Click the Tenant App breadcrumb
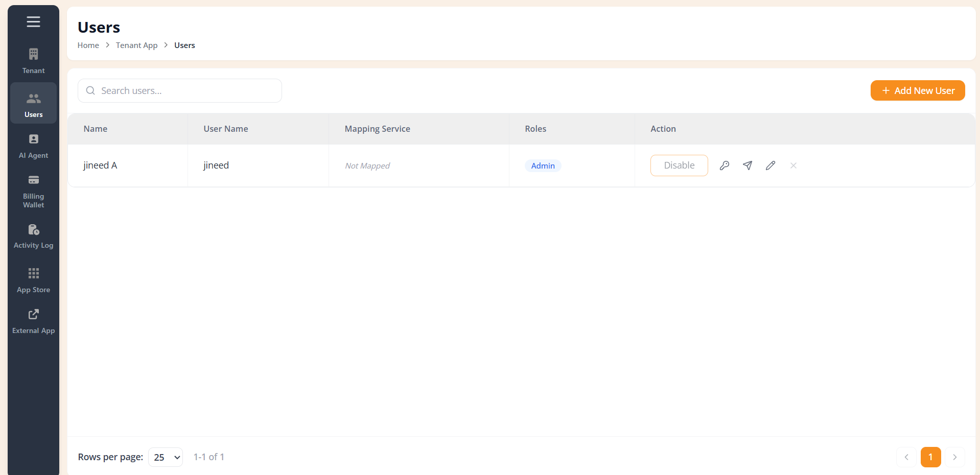This screenshot has height=475, width=980. tap(136, 45)
